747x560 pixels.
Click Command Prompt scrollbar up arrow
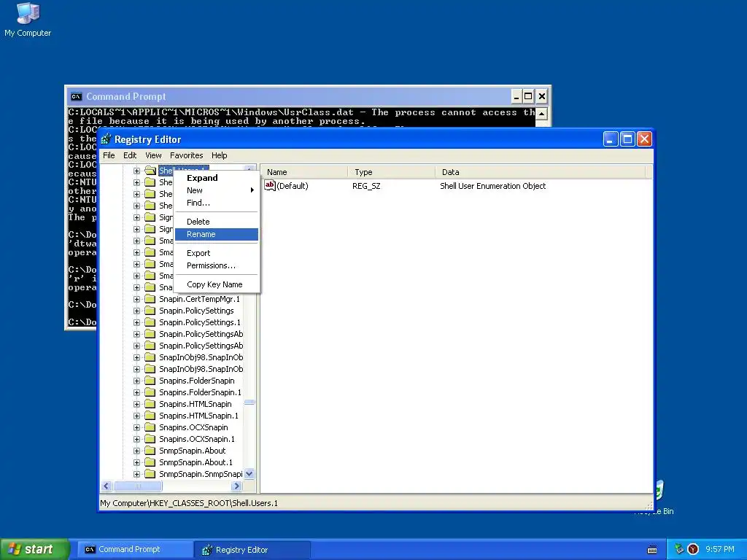[x=542, y=114]
